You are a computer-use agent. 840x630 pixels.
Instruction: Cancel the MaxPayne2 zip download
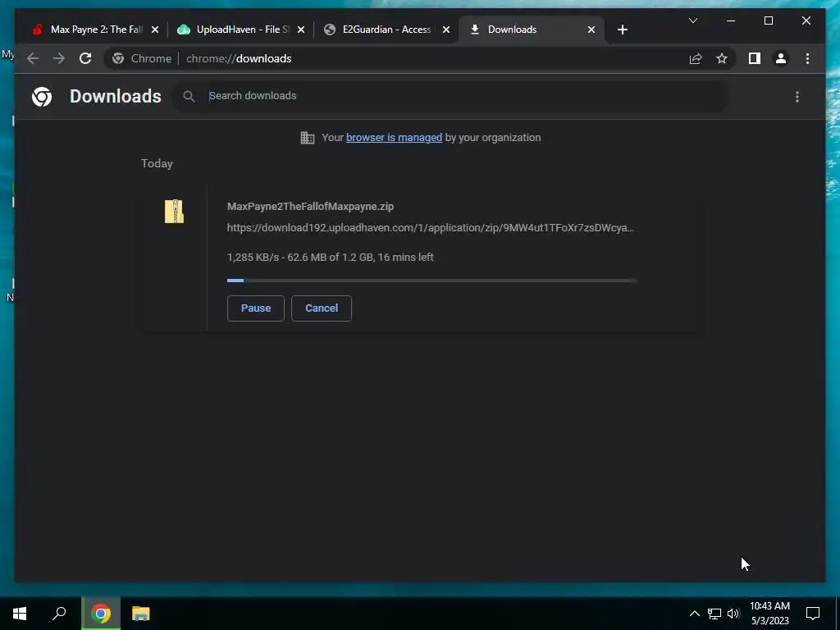pyautogui.click(x=322, y=308)
